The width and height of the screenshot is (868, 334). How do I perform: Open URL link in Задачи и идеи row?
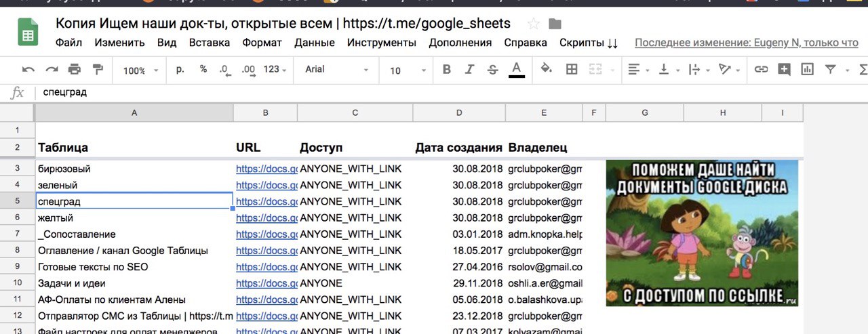tap(267, 283)
